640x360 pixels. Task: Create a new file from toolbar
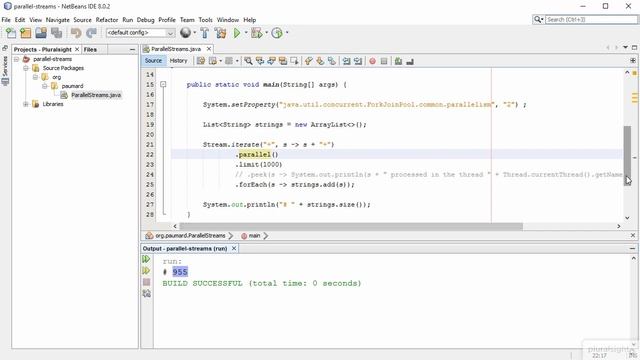point(11,33)
